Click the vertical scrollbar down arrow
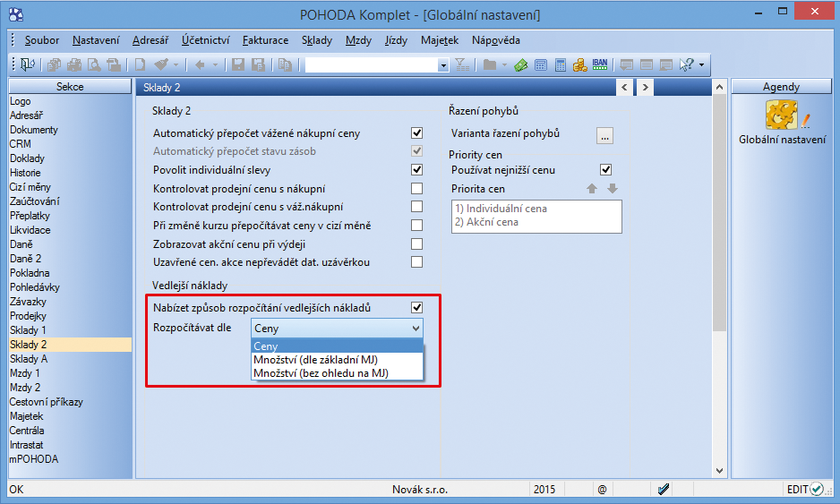 point(719,471)
